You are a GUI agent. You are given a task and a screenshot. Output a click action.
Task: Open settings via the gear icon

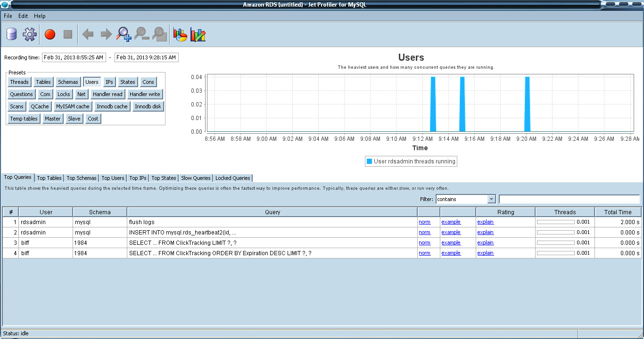[x=29, y=34]
